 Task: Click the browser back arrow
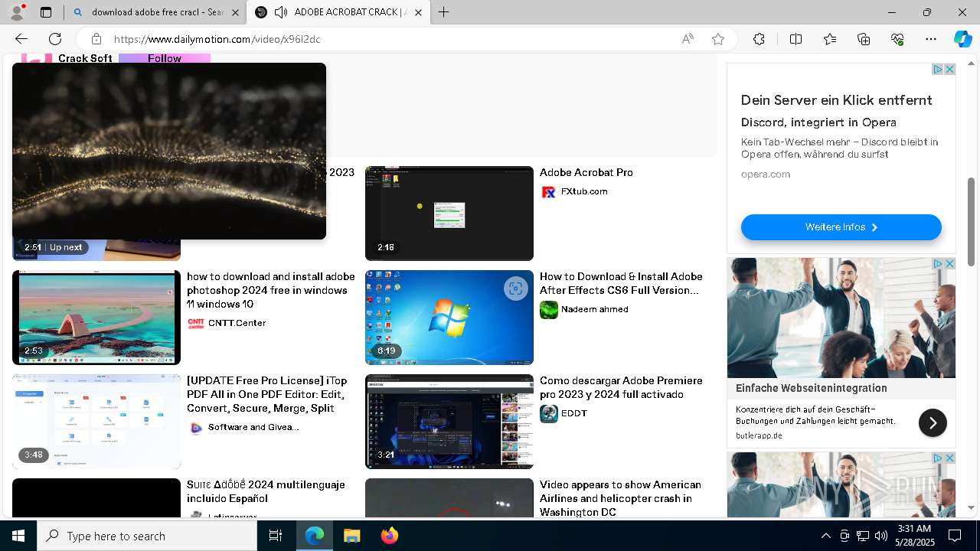[x=21, y=39]
